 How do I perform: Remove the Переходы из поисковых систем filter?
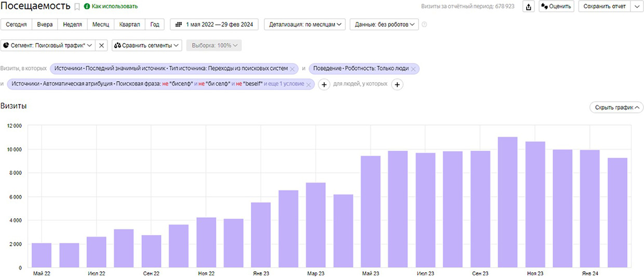292,69
